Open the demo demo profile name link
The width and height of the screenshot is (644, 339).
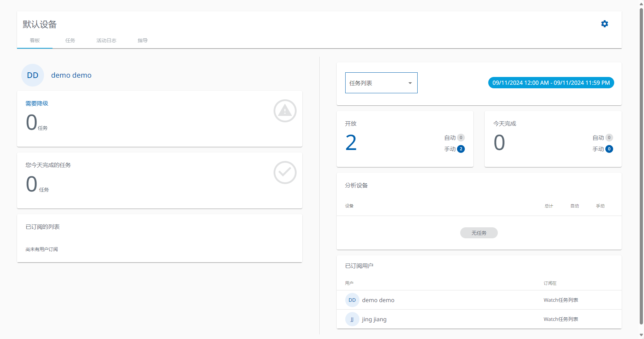(x=71, y=75)
